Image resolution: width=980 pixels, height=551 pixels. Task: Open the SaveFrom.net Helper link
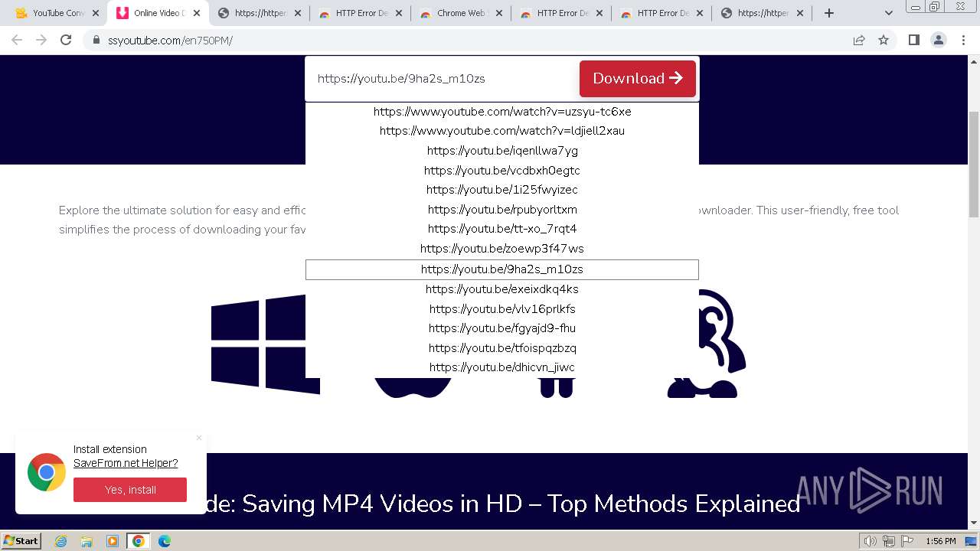pyautogui.click(x=126, y=463)
